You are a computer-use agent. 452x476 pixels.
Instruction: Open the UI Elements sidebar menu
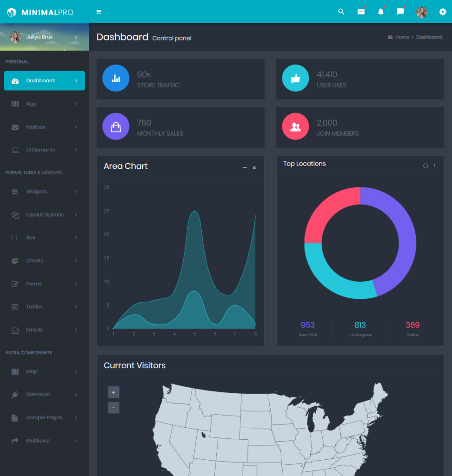44,150
